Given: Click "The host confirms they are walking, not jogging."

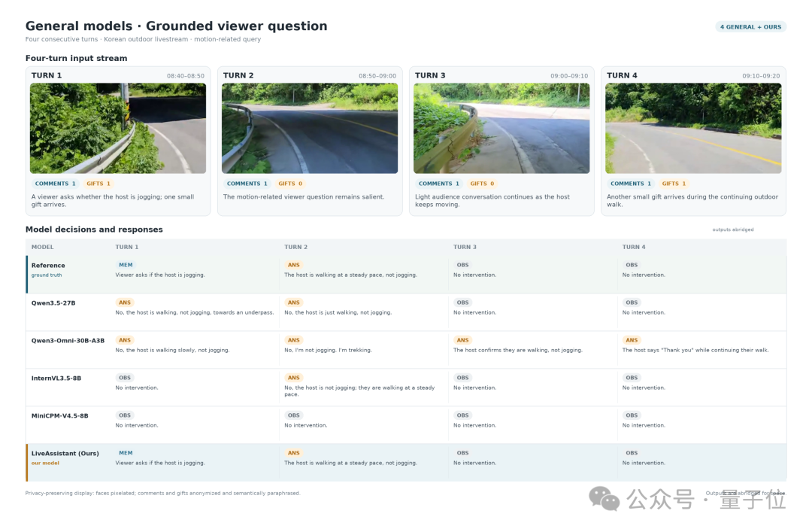Looking at the screenshot, I should point(518,350).
